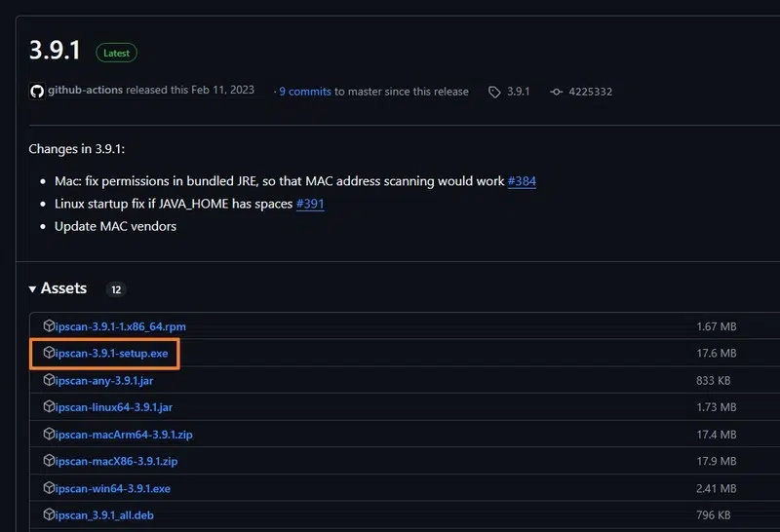The height and width of the screenshot is (532, 780).
Task: Collapse the Assets section triangle
Action: tap(32, 288)
